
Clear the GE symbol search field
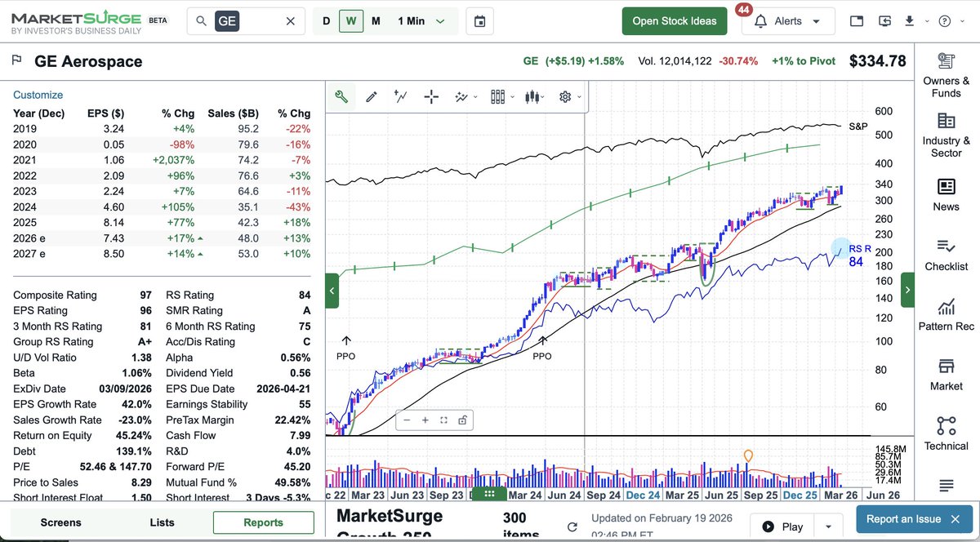(x=291, y=21)
